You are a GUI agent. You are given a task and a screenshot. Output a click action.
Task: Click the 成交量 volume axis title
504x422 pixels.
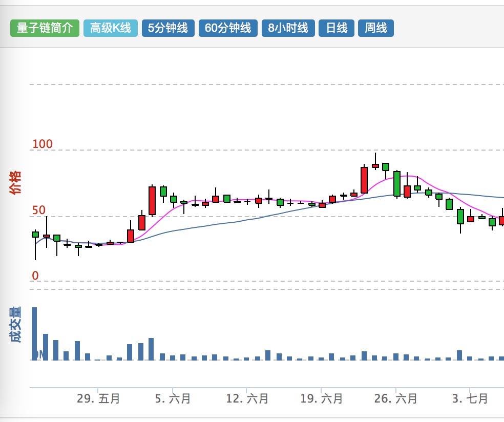pos(15,324)
